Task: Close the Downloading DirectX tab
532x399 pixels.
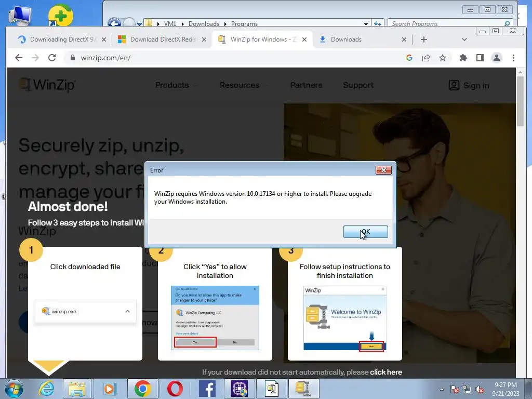Action: pos(104,39)
